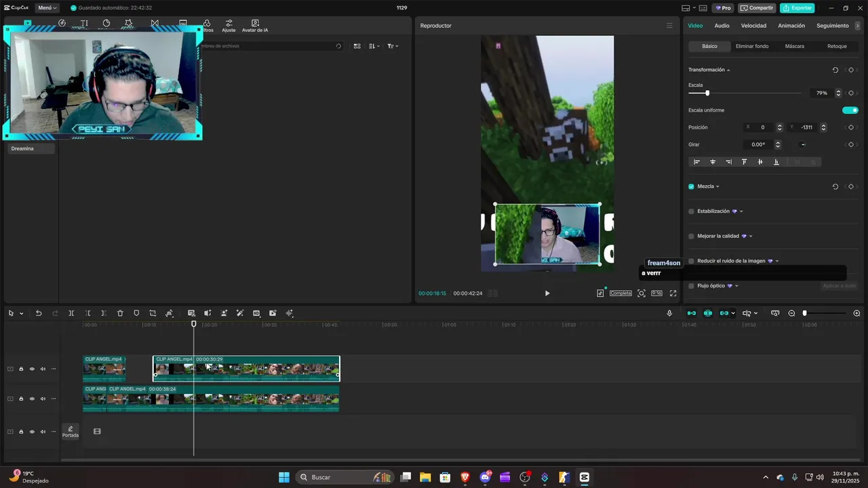Switch to the Audio tab
Screen dimensions: 868x488
point(722,26)
